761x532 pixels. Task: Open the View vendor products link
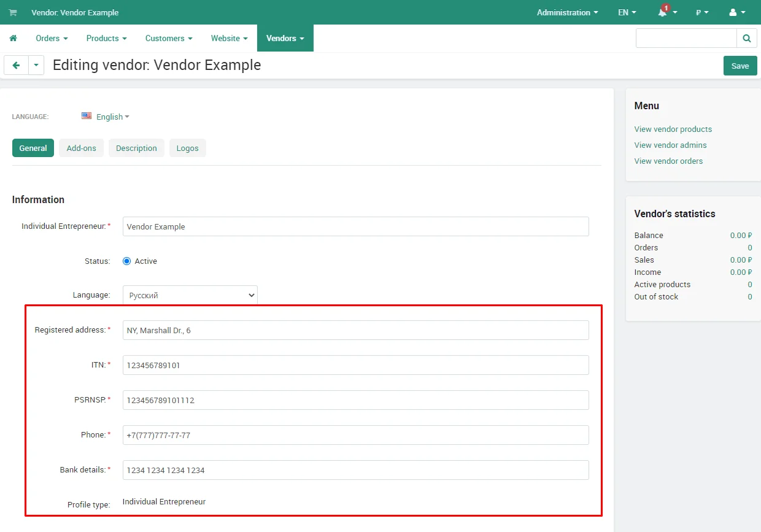673,129
